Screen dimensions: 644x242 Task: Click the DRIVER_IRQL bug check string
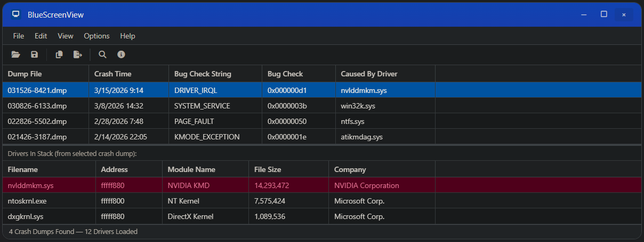(x=196, y=90)
